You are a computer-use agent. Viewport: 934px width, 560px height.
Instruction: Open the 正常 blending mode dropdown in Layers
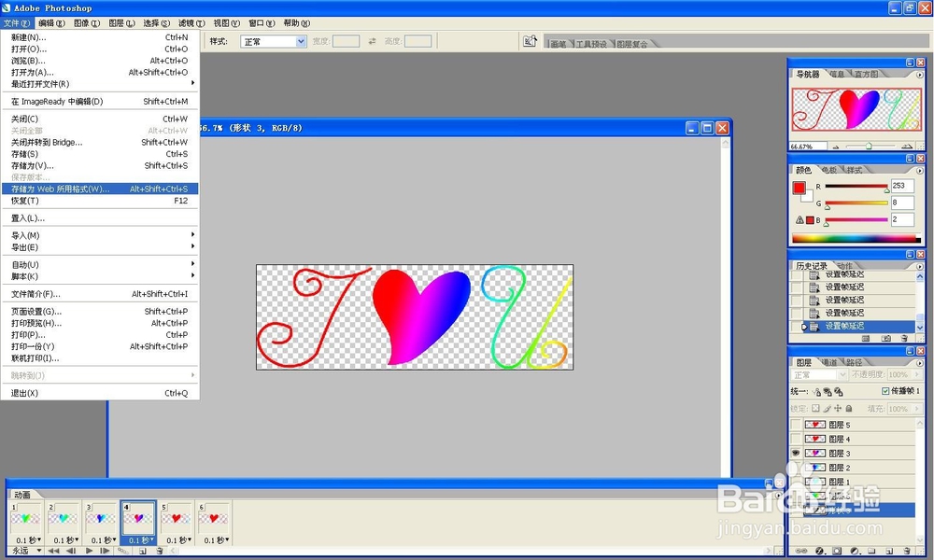pos(818,374)
